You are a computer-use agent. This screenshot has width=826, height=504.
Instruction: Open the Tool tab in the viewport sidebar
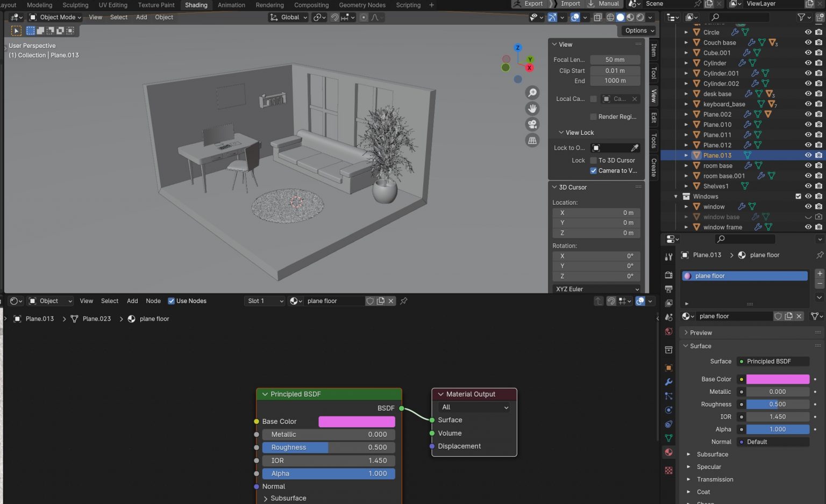653,75
